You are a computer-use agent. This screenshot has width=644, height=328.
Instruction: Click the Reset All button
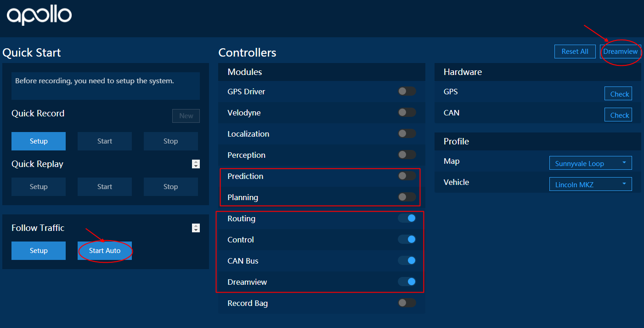coord(575,52)
